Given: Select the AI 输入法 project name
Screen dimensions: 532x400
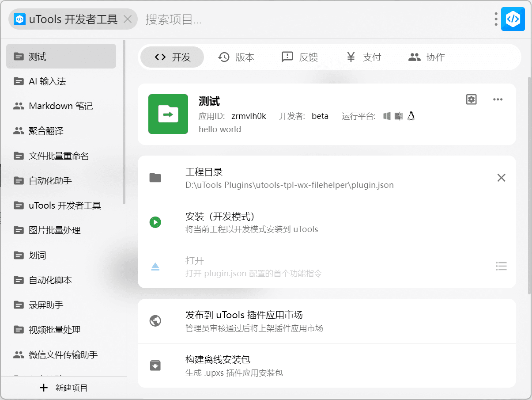Looking at the screenshot, I should pyautogui.click(x=47, y=81).
